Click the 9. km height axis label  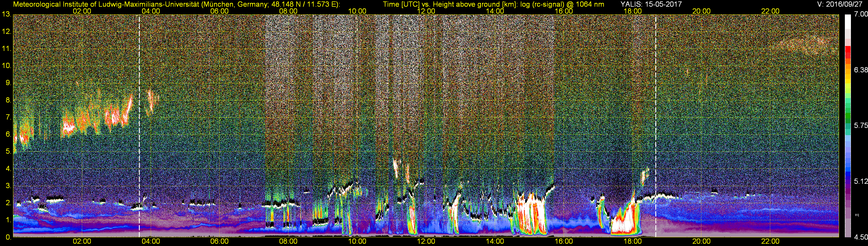(x=8, y=82)
